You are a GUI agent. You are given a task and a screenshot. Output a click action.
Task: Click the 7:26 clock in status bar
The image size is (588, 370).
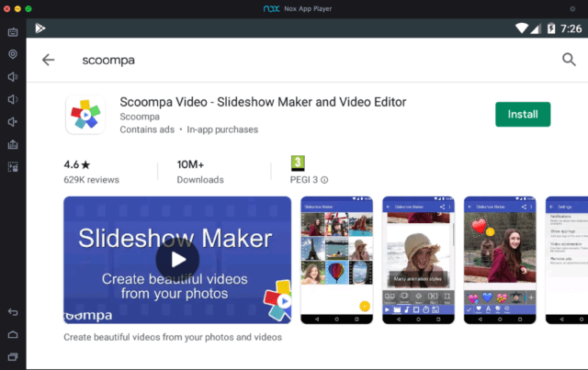coord(571,28)
